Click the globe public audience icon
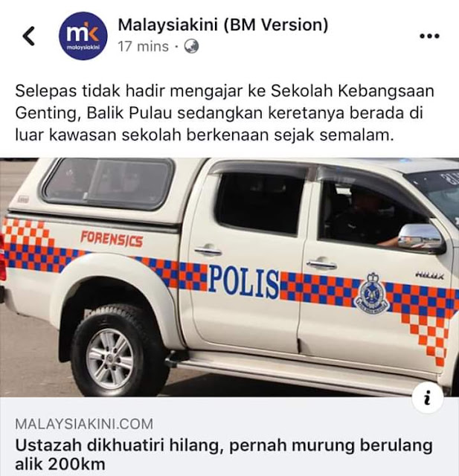459x476 pixels. (191, 46)
